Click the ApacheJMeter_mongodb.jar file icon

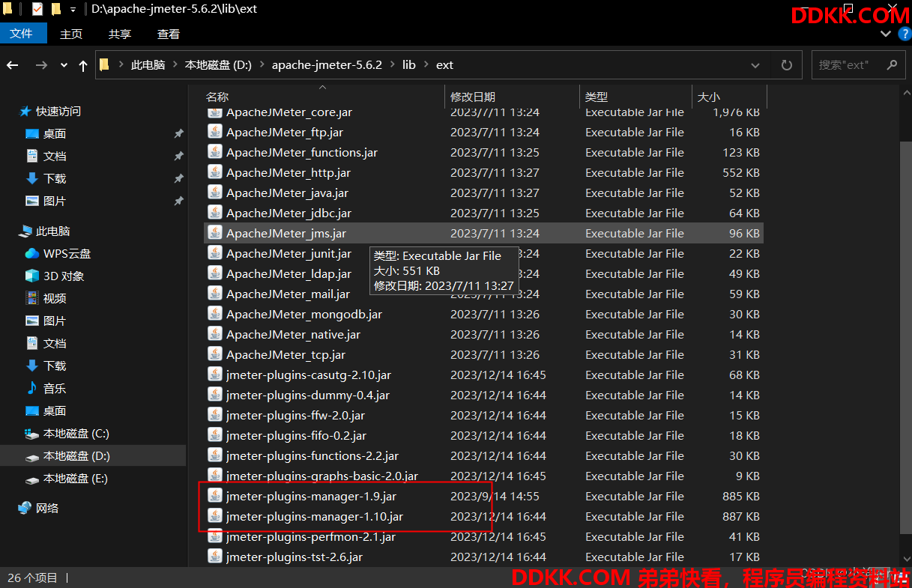pos(214,314)
